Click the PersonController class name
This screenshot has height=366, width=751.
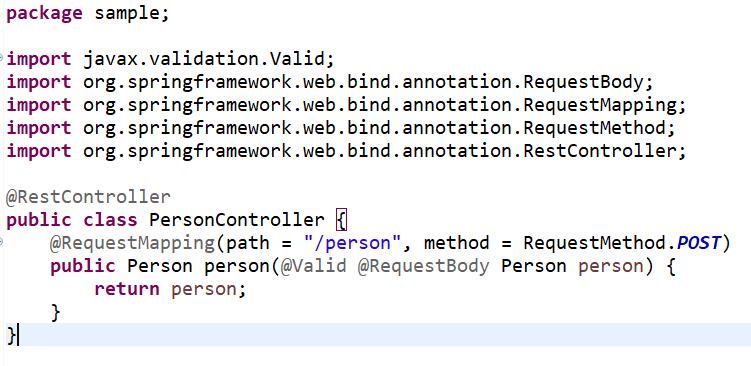click(x=237, y=220)
